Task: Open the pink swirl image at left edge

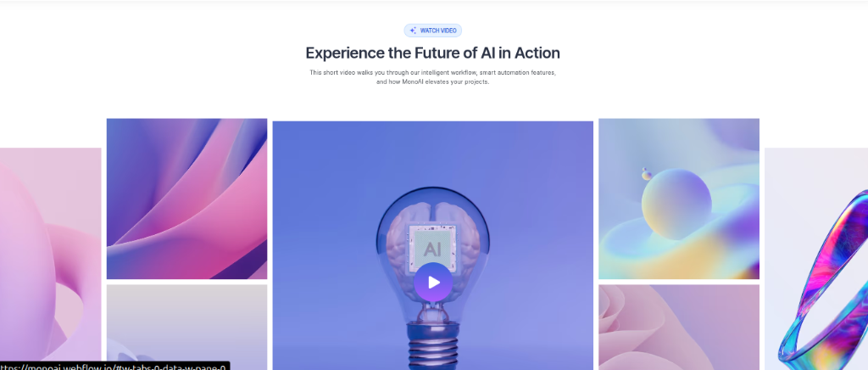Action: (x=50, y=259)
